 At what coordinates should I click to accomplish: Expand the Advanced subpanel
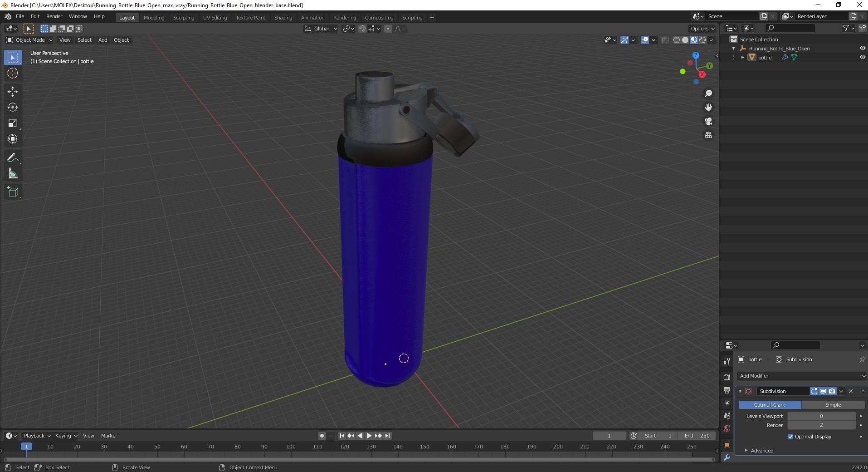click(x=762, y=451)
